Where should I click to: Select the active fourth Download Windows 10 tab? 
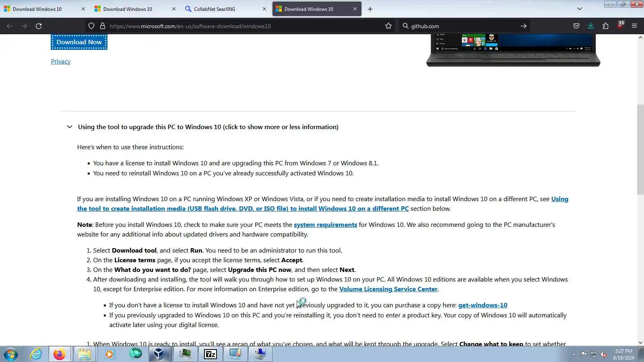[316, 9]
